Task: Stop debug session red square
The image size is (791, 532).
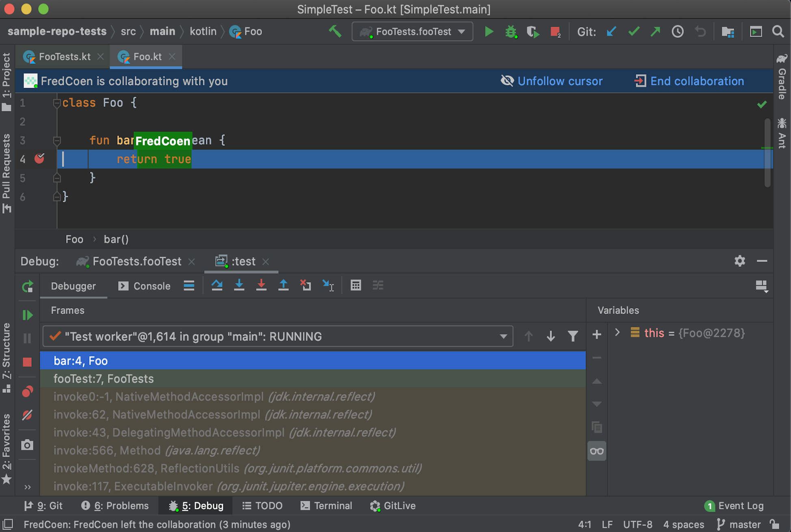Action: pos(27,362)
